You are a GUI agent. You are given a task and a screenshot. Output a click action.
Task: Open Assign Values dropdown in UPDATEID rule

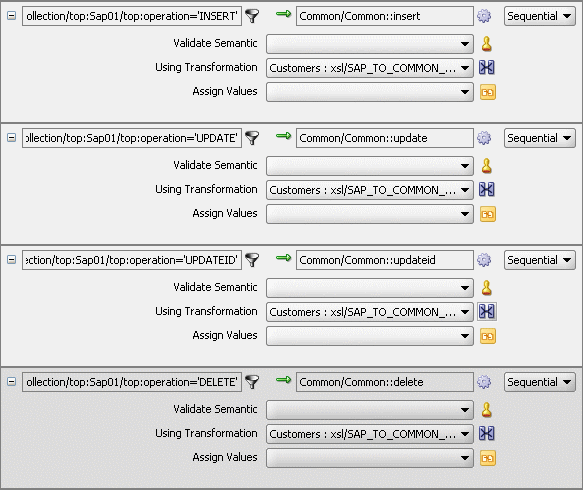click(x=370, y=336)
